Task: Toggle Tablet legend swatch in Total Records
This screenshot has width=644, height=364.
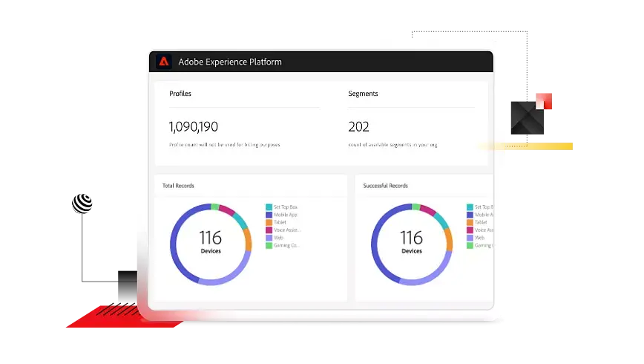Action: click(x=269, y=222)
